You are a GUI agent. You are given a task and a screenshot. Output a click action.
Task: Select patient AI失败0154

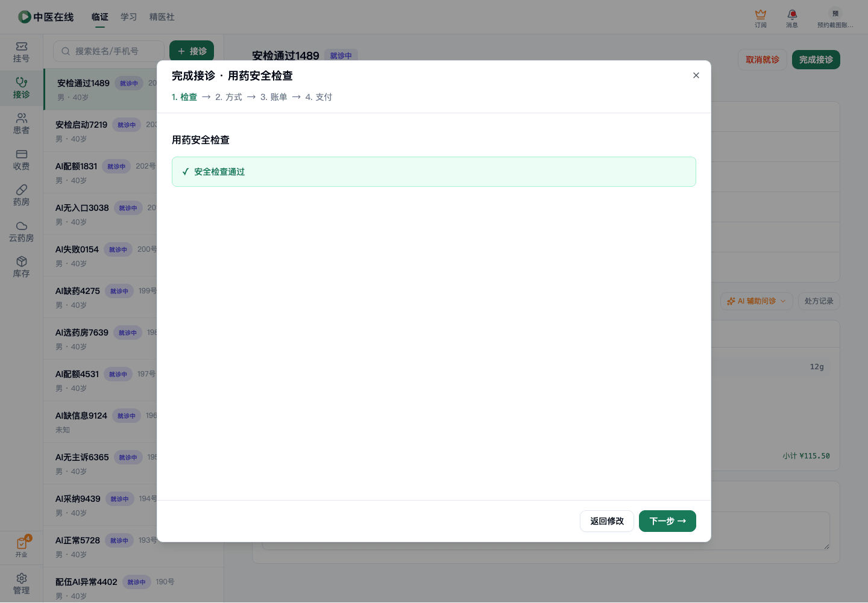point(100,255)
